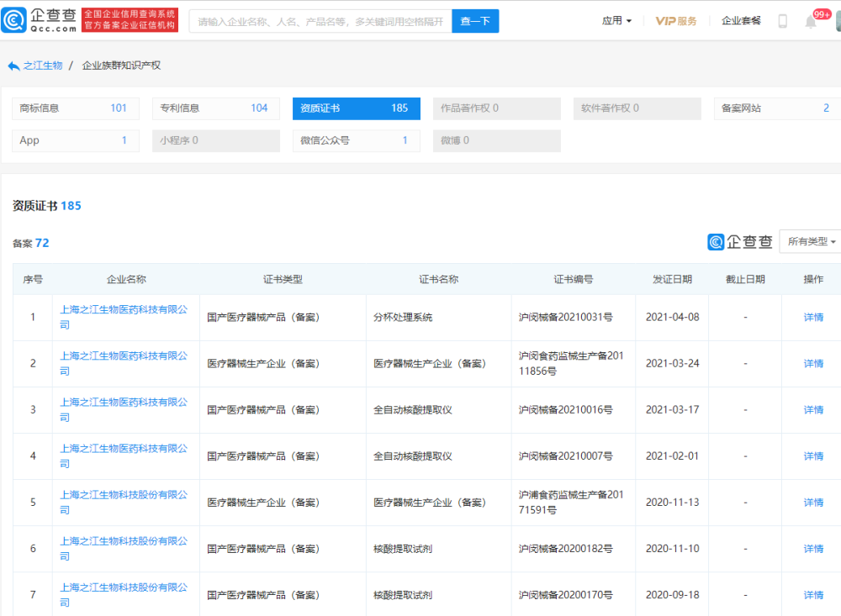Select the 资质证书 185 tab
Screen dimensions: 841x616
pyautogui.click(x=356, y=108)
